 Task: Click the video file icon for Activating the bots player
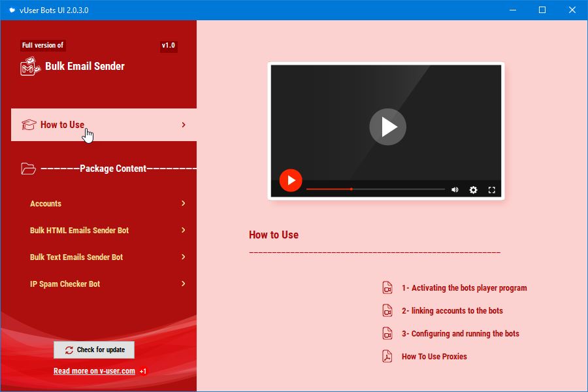coord(387,287)
